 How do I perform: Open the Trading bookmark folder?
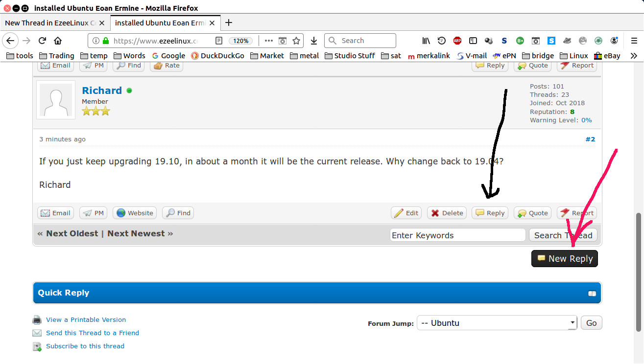click(x=57, y=56)
